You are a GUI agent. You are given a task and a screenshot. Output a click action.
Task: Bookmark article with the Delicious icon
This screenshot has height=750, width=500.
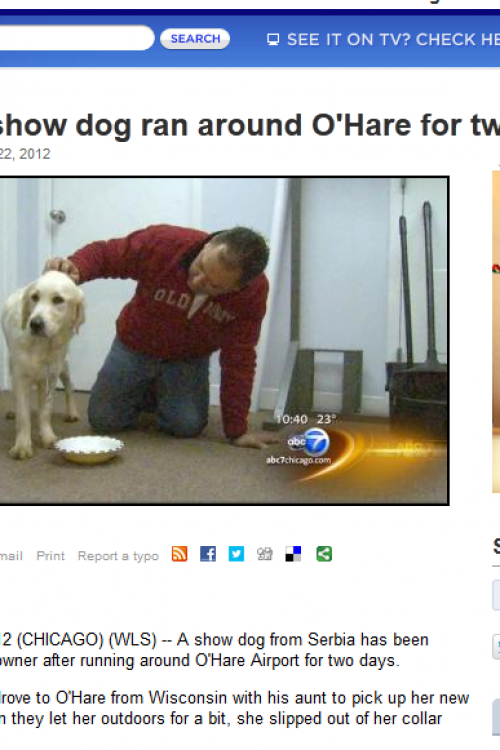293,554
